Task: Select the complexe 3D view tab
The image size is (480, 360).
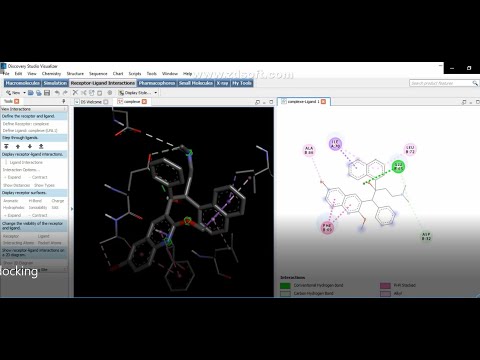Action: 132,101
